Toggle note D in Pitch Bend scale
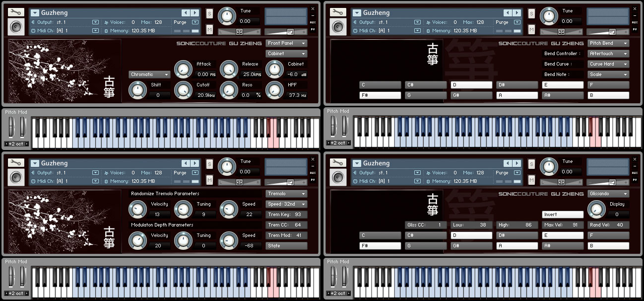644x301 pixels. tap(471, 85)
